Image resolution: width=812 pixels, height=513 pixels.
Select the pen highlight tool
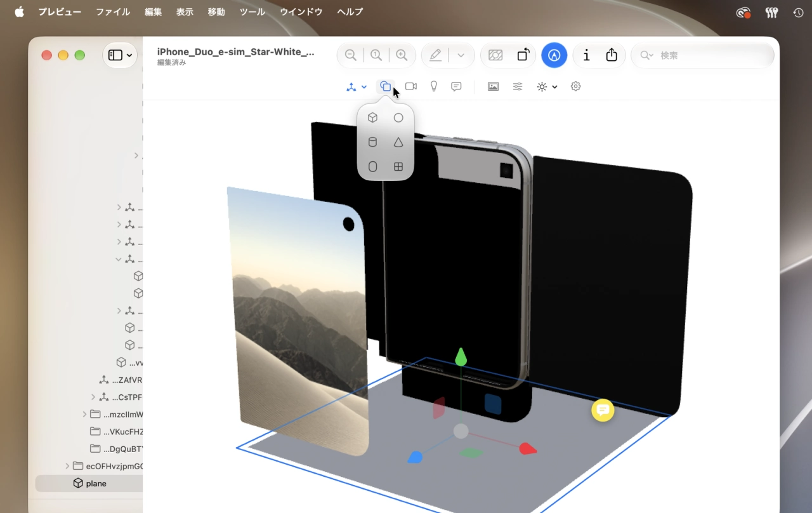tap(435, 55)
